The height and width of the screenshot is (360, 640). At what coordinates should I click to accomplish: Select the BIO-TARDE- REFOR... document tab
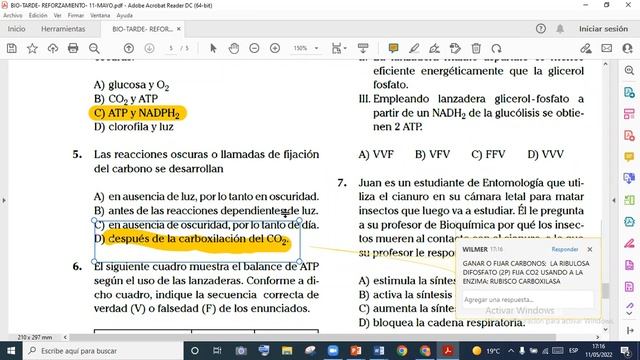click(142, 29)
